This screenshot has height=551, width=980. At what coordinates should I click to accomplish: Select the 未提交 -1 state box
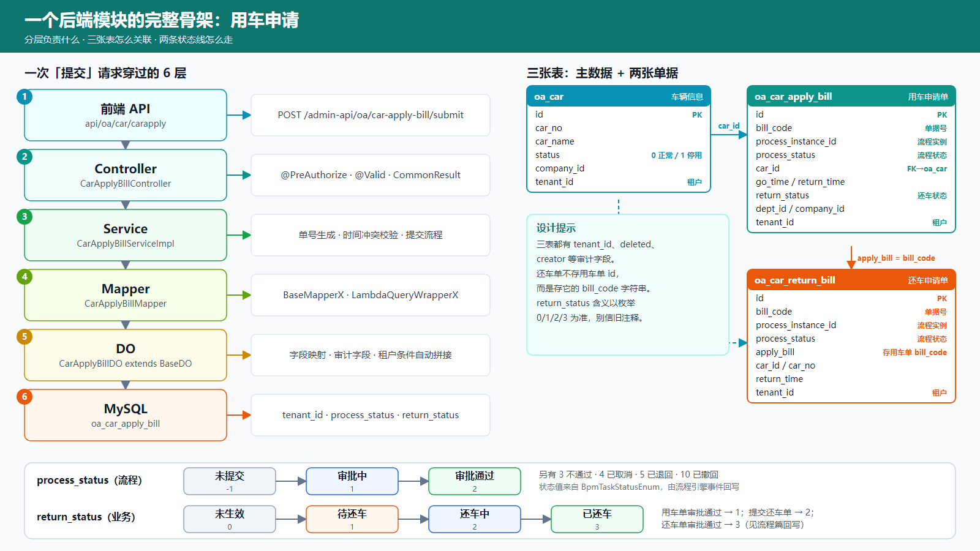pyautogui.click(x=230, y=481)
